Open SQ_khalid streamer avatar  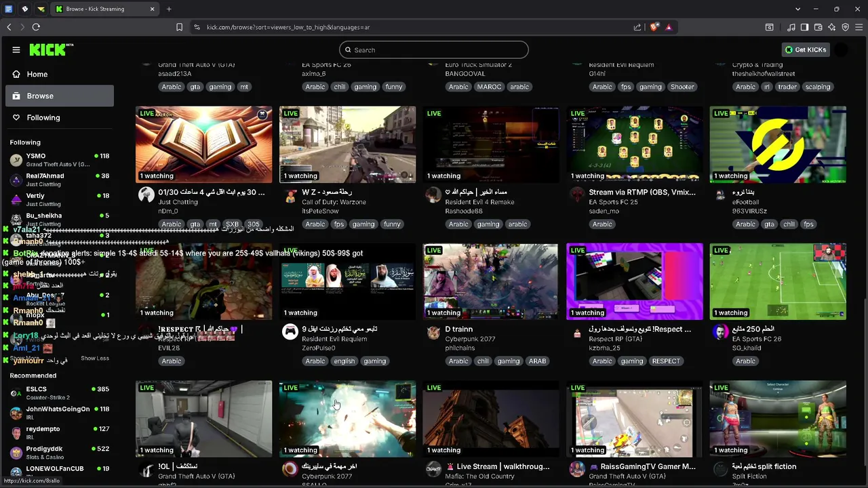click(720, 332)
